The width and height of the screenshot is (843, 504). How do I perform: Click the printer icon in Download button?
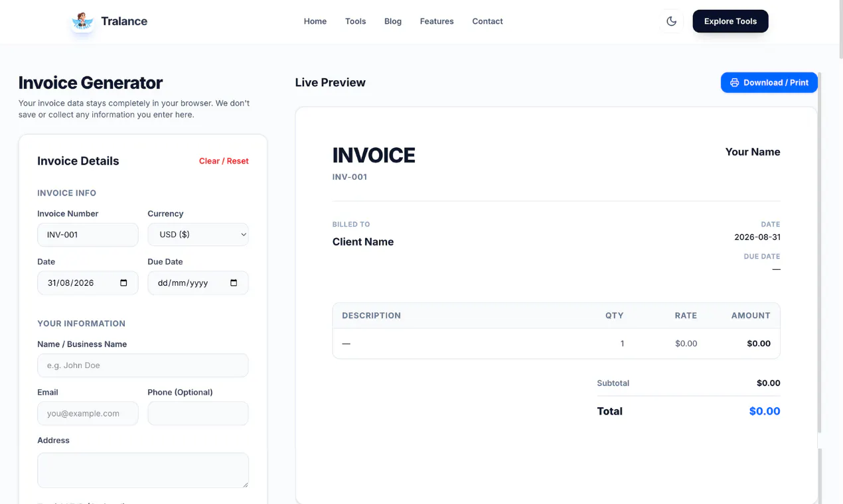tap(734, 83)
